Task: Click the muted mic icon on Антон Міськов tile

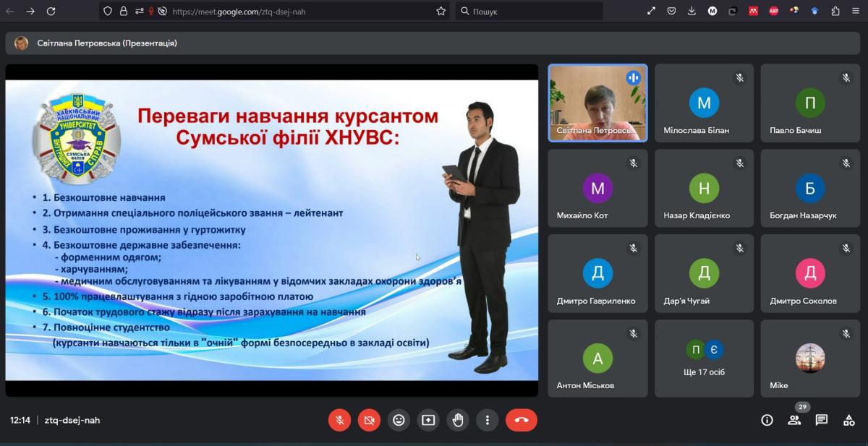Action: click(x=633, y=333)
